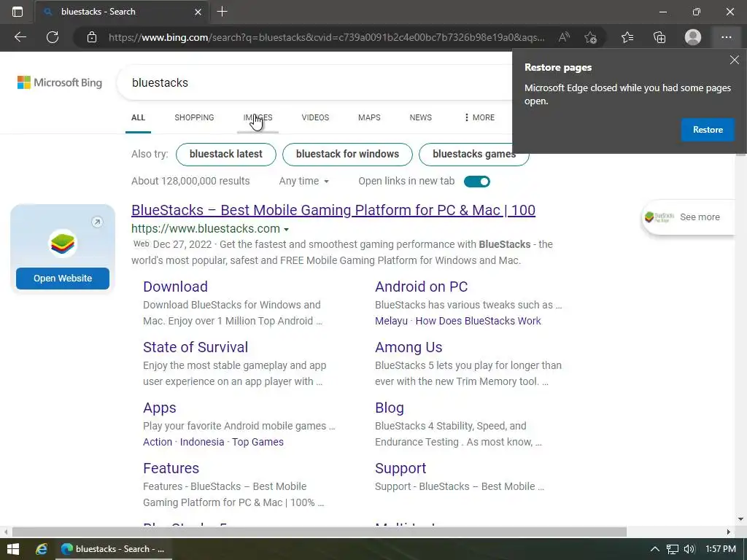This screenshot has height=560, width=747.
Task: Click the address bar URL
Action: [x=326, y=37]
